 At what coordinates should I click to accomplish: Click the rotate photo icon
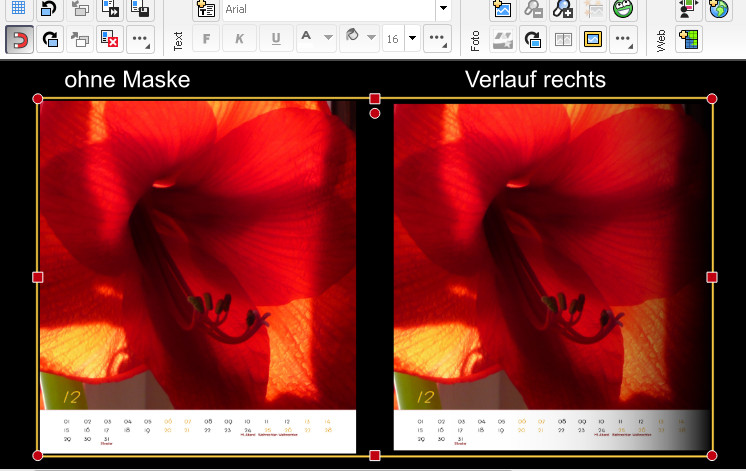[x=533, y=39]
